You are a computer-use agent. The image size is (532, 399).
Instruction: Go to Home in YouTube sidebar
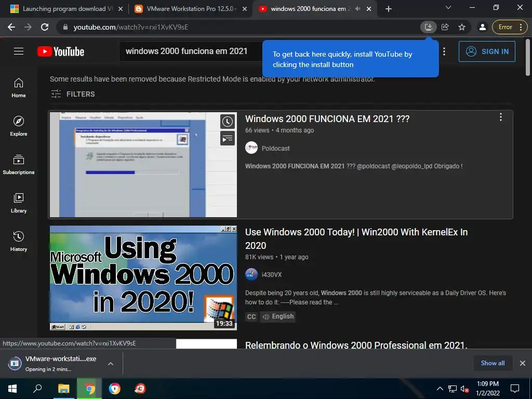19,88
